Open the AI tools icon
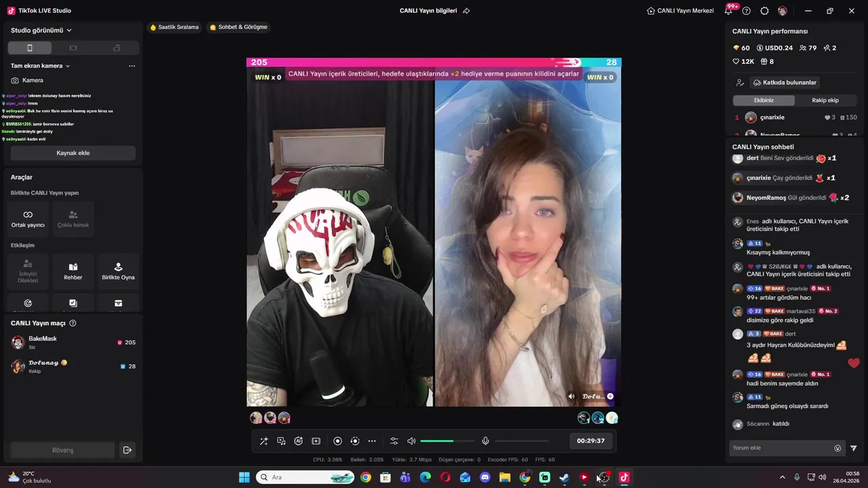The image size is (868, 488). [x=298, y=441]
